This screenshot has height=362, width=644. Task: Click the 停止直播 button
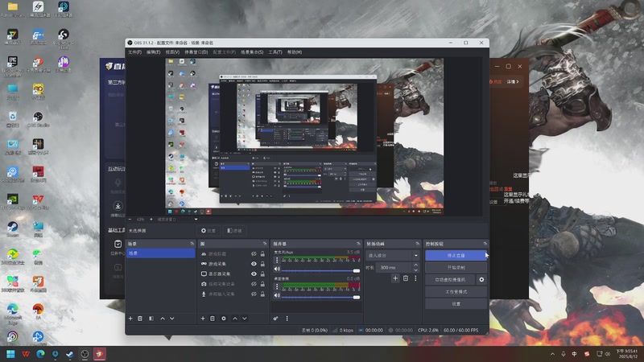pos(456,255)
